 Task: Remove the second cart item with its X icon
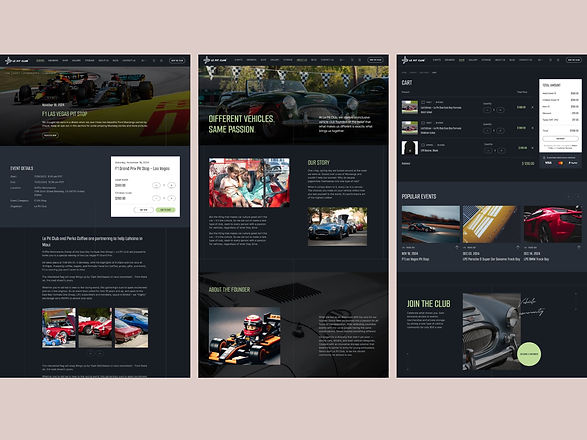point(533,128)
